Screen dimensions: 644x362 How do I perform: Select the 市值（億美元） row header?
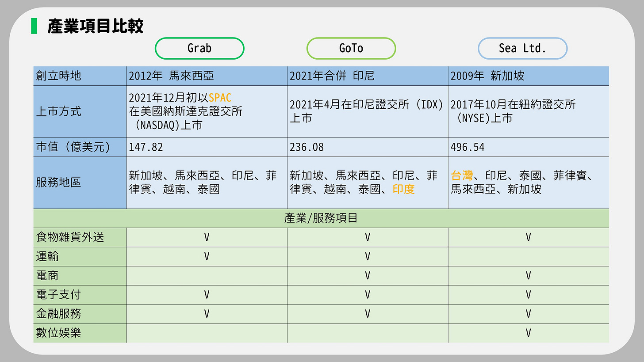(80, 147)
